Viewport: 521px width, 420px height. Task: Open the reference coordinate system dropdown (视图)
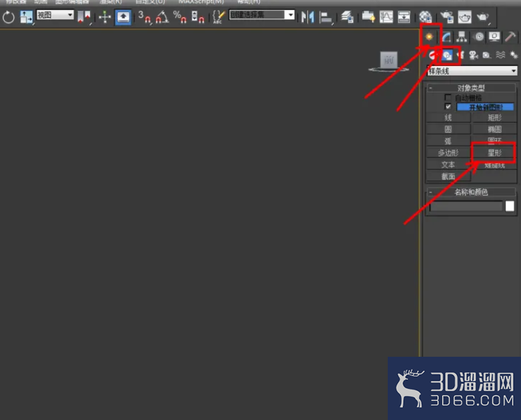point(55,15)
